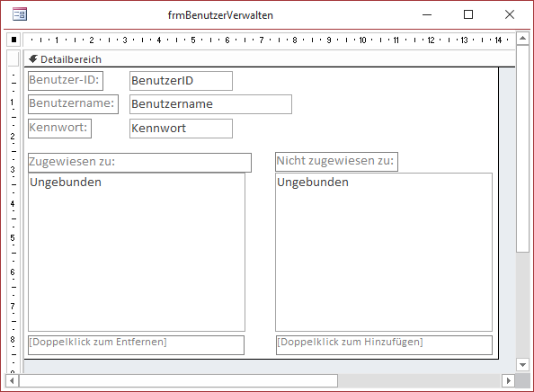
Task: Select the 'Zugewiesen zu:' label
Action: point(139,163)
